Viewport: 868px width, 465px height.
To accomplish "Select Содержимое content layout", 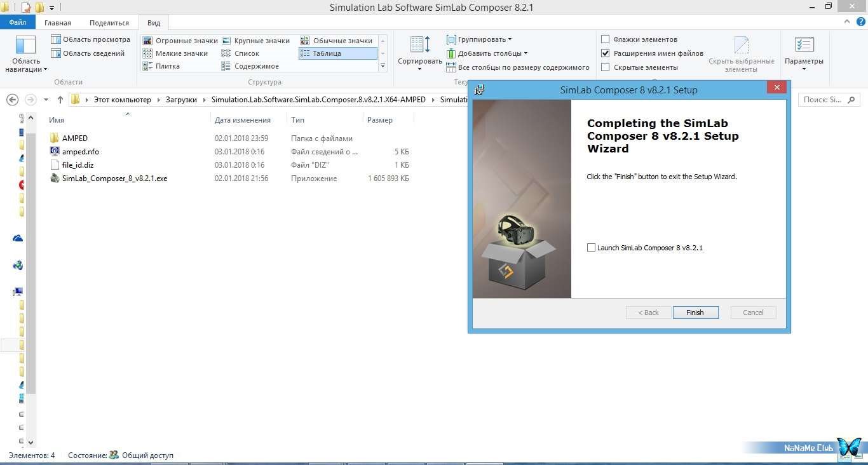I will tap(250, 66).
